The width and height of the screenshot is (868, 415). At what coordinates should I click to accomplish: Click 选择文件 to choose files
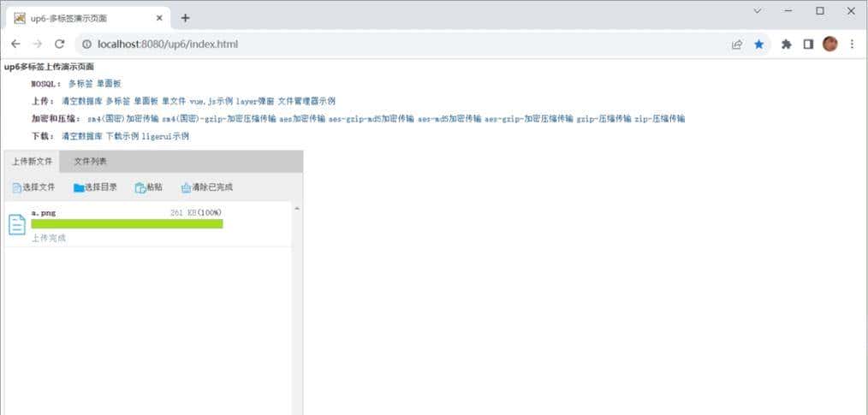[33, 187]
